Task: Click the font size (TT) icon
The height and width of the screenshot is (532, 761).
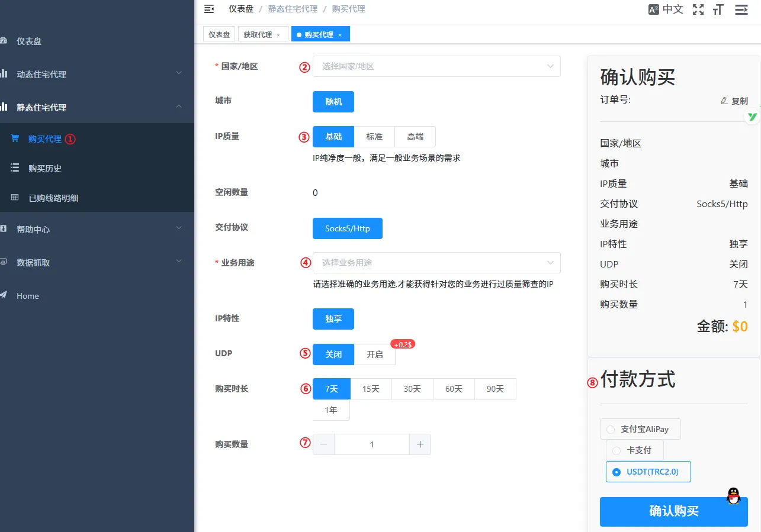Action: click(x=718, y=9)
